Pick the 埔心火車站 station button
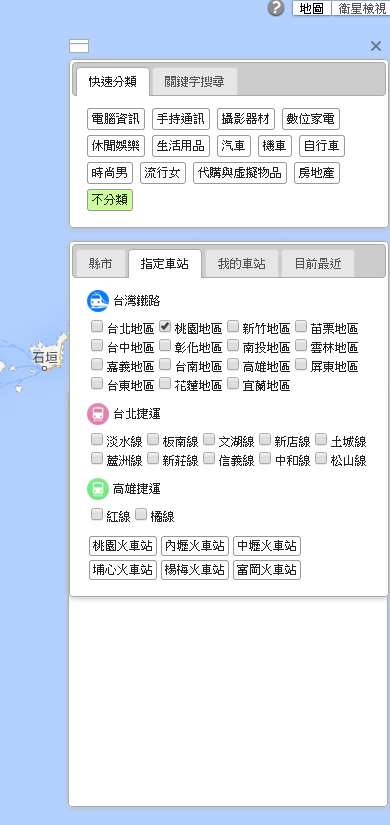 (123, 570)
